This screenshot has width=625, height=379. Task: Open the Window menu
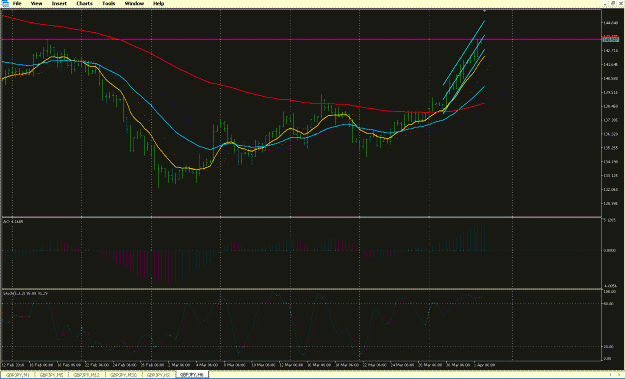click(x=134, y=4)
